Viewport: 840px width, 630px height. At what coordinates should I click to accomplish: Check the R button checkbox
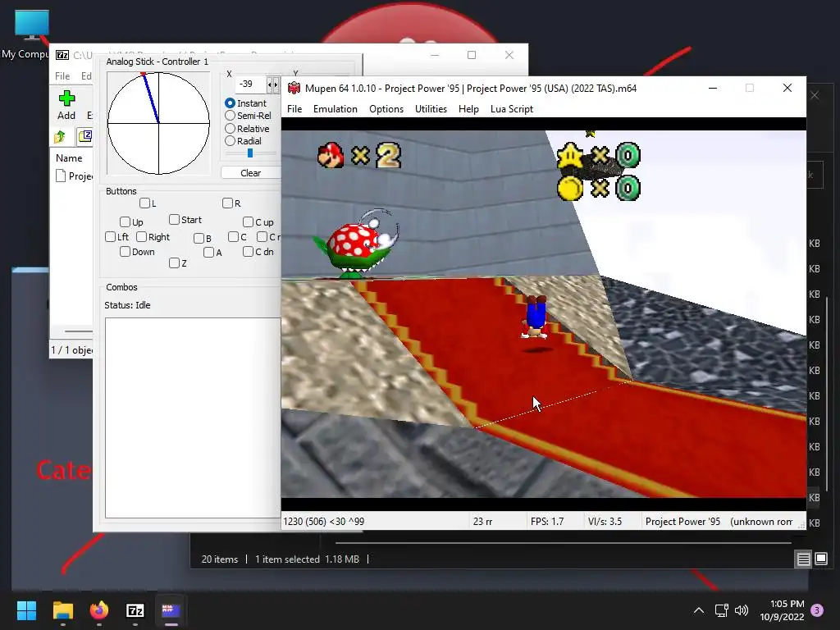tap(228, 203)
